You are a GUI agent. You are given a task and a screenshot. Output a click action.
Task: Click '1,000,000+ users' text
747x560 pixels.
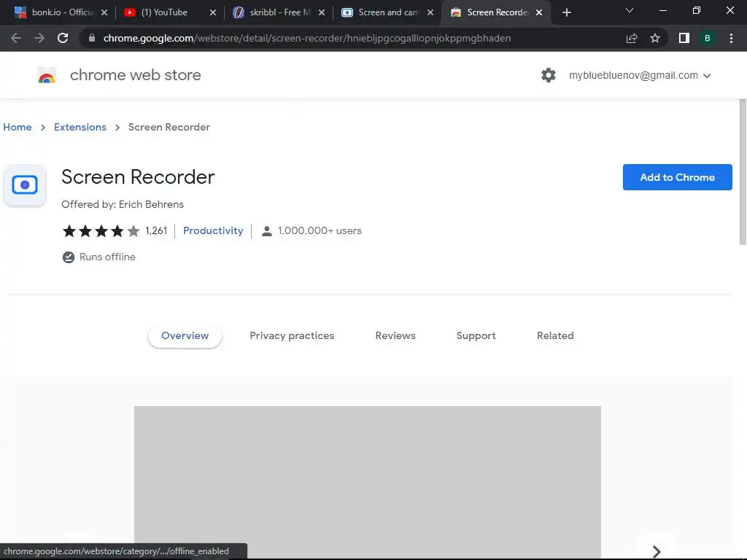[320, 231]
